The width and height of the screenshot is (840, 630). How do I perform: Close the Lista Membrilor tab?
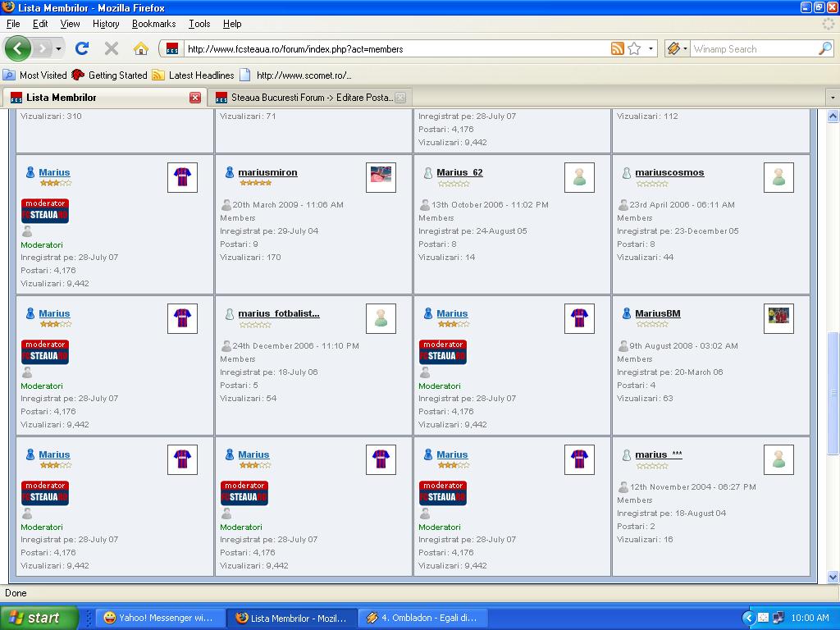coord(195,98)
